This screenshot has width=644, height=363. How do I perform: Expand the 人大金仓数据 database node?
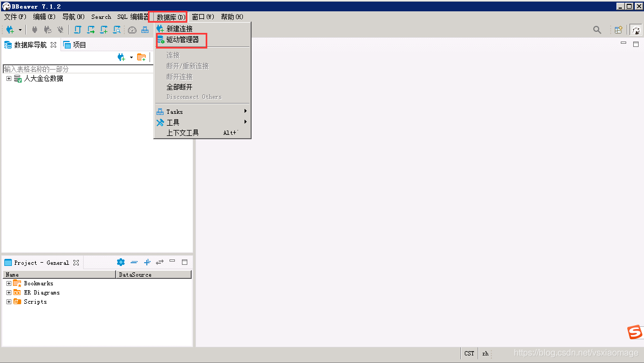tap(9, 78)
